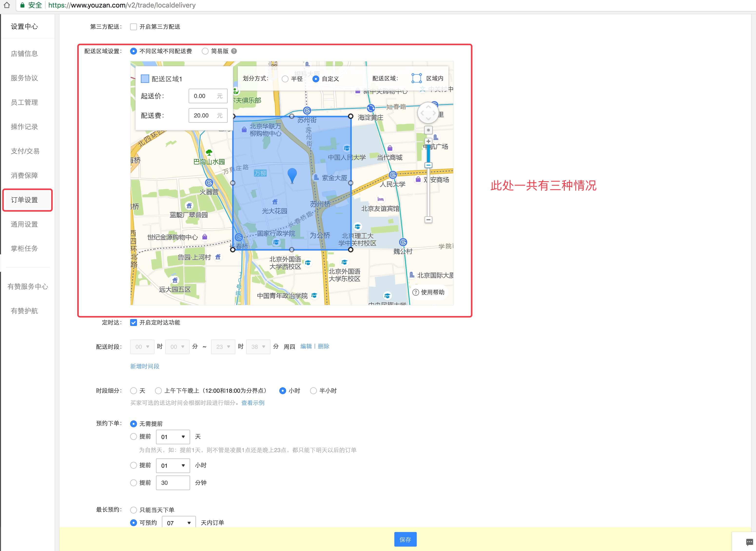Image resolution: width=756 pixels, height=551 pixels.
Task: Select 天 time segmentation radio
Action: (134, 390)
